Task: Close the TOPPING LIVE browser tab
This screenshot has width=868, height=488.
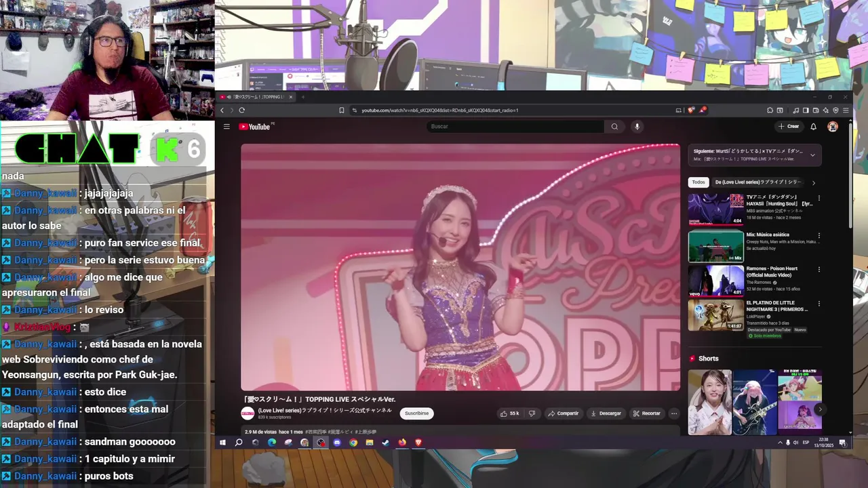Action: click(x=291, y=97)
